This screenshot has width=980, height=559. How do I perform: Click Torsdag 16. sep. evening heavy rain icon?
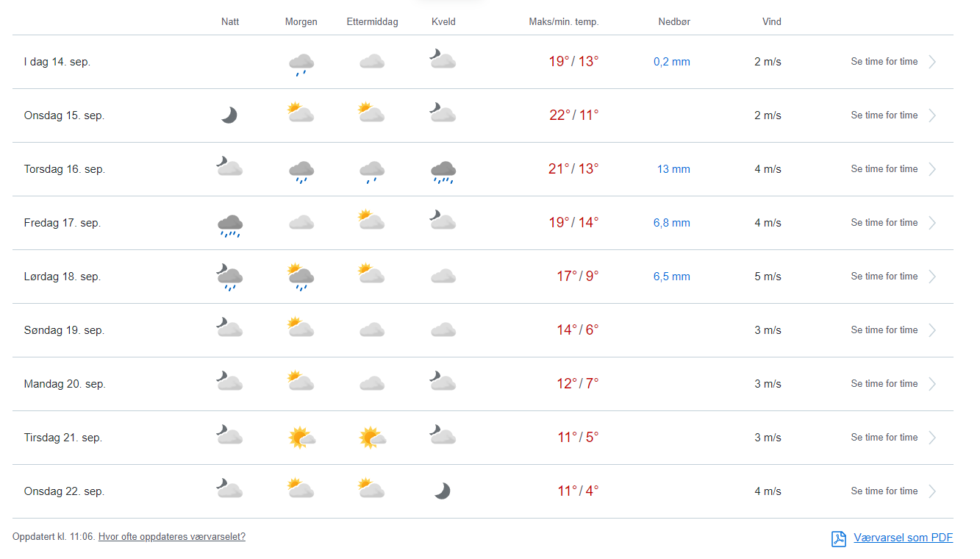tap(443, 171)
